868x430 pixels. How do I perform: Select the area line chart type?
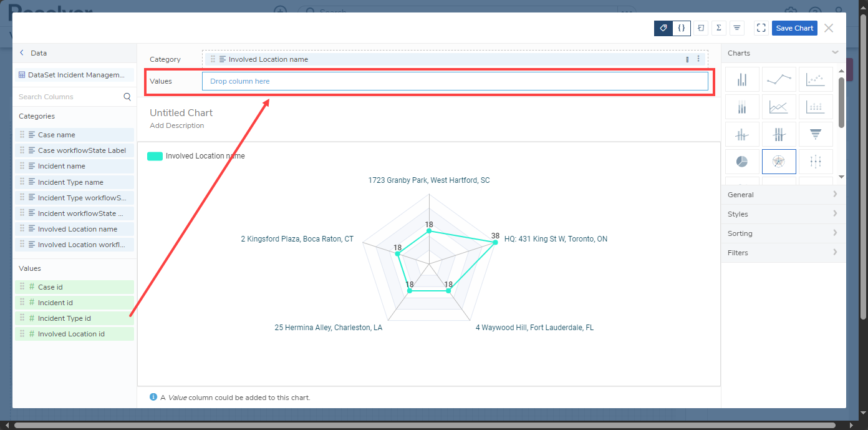point(779,107)
